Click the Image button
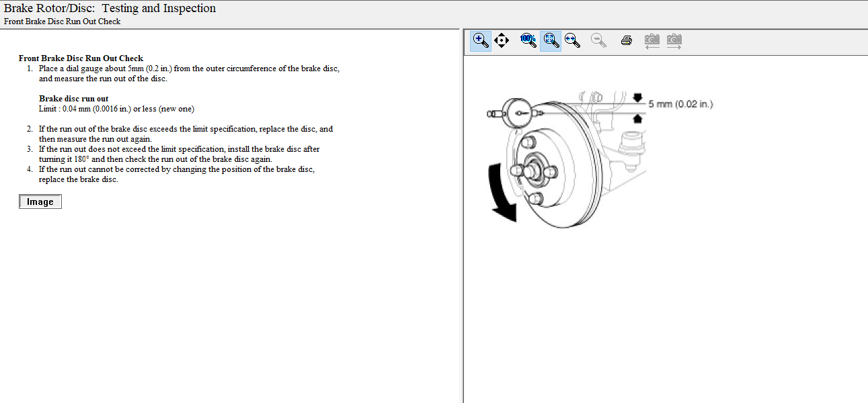Image resolution: width=868 pixels, height=403 pixels. point(40,201)
